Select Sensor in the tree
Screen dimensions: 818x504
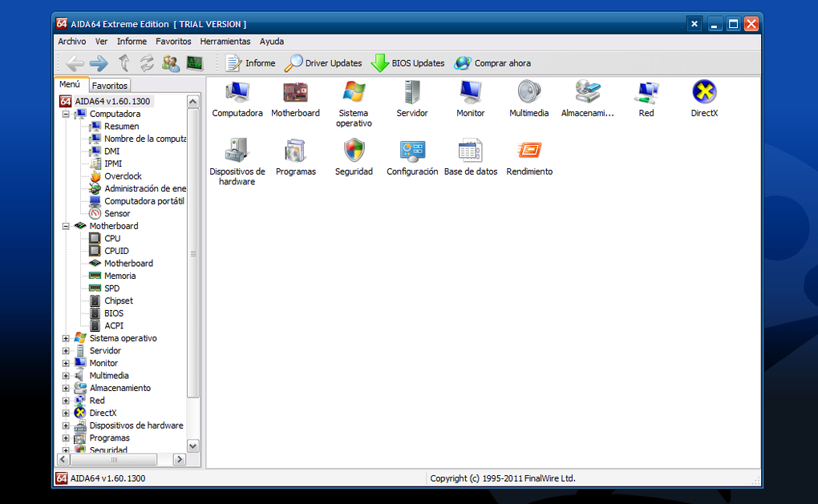tap(117, 214)
